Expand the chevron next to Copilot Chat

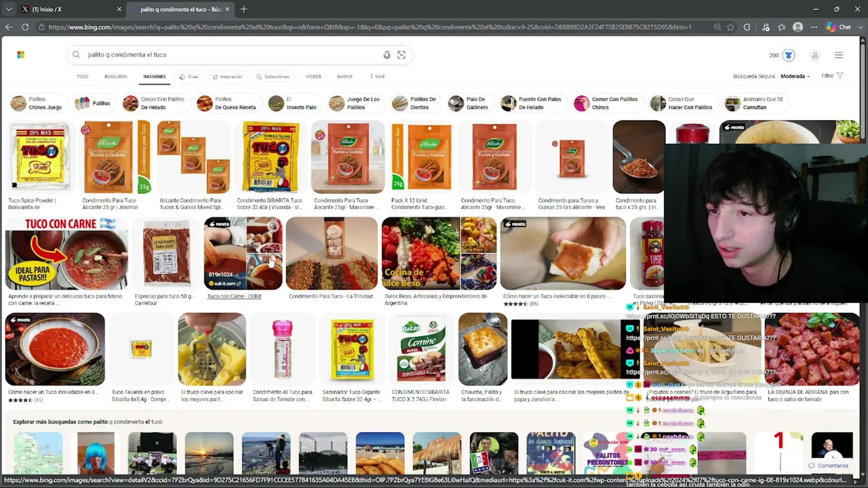pyautogui.click(x=861, y=27)
